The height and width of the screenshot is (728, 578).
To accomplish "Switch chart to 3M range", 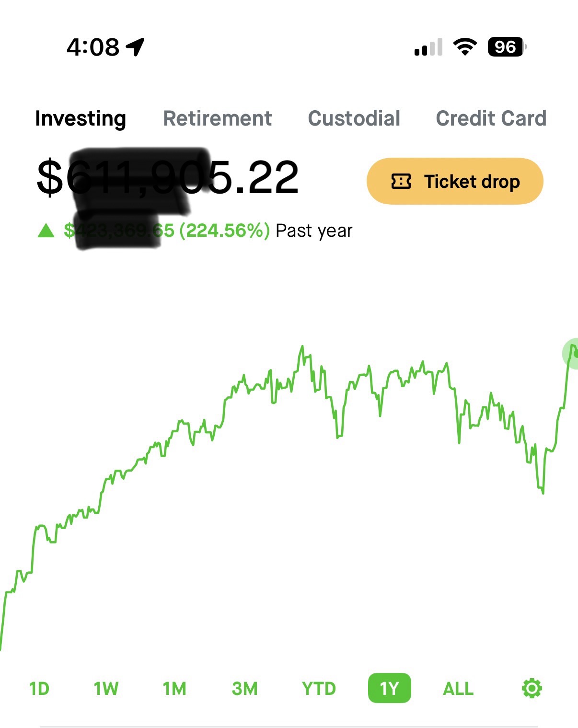I will pyautogui.click(x=244, y=689).
